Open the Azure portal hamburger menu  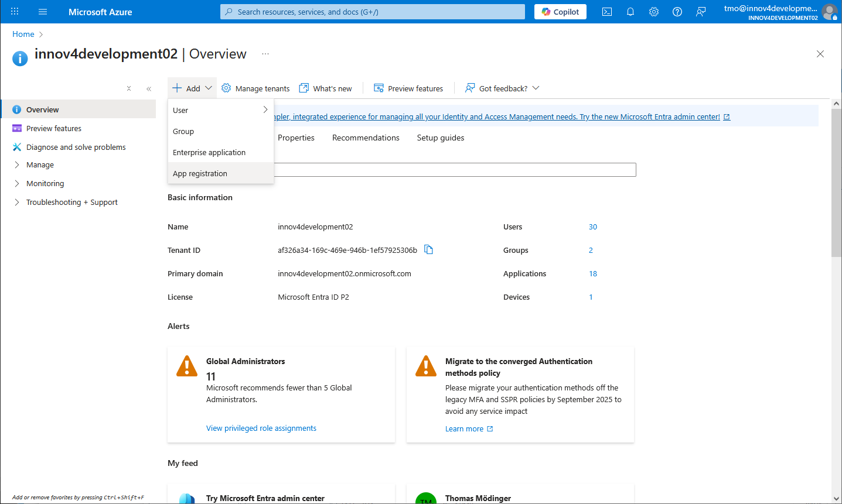[x=43, y=12]
